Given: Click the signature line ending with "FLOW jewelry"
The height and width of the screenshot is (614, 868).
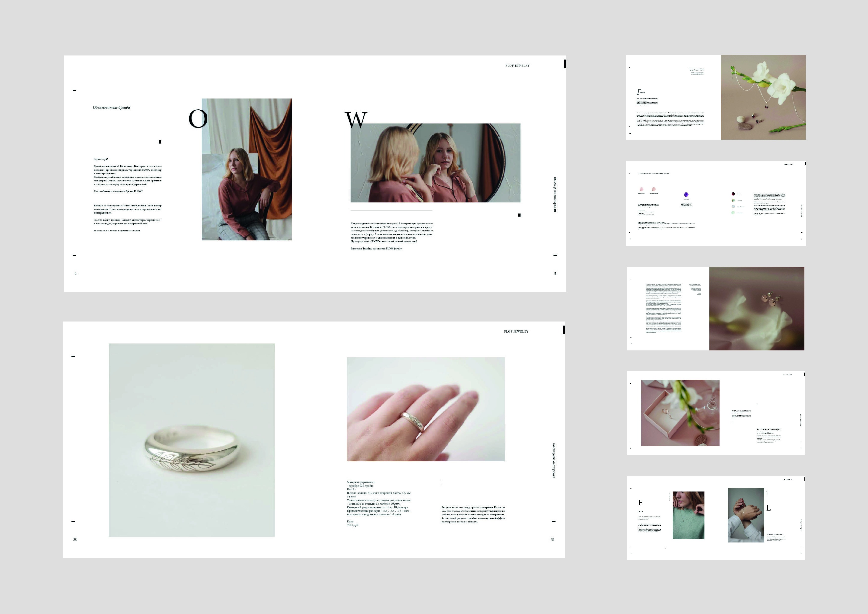Looking at the screenshot, I should 376,249.
